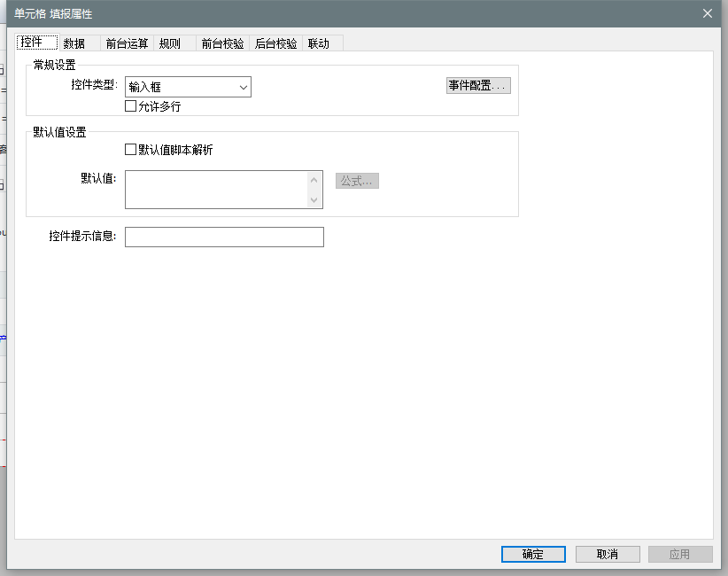Go to the 前台校验 tab

(x=222, y=43)
